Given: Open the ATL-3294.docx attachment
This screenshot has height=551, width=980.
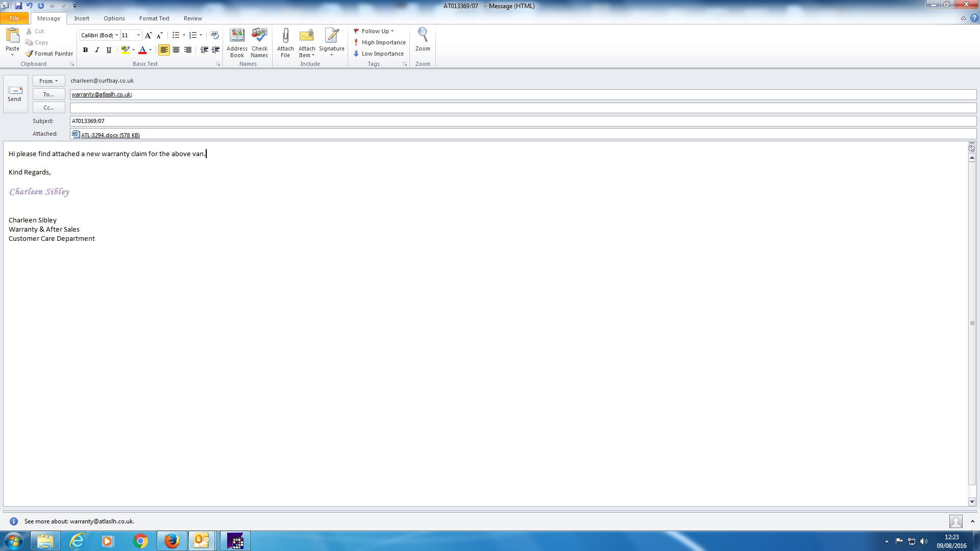Looking at the screenshot, I should point(110,135).
